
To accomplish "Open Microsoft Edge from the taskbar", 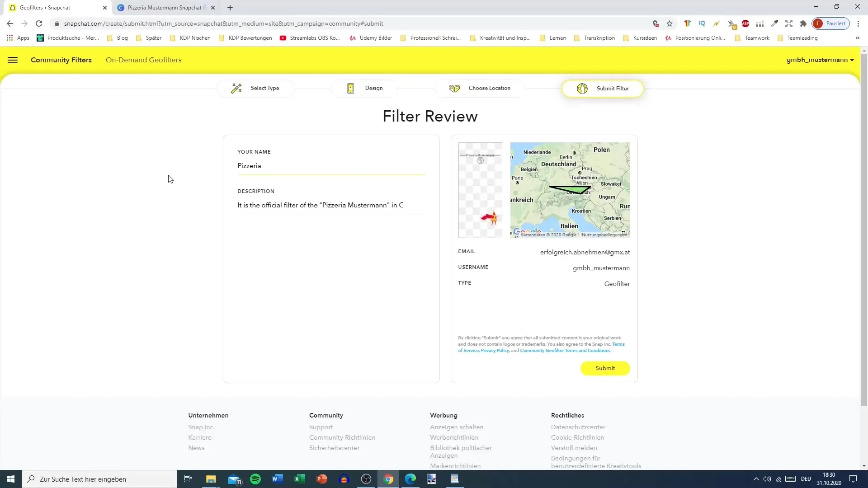I will [x=410, y=479].
